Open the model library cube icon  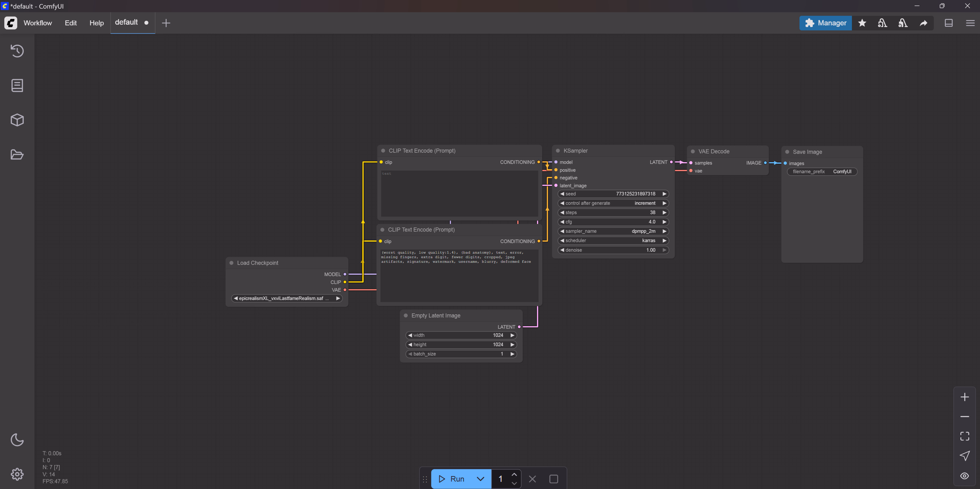tap(17, 120)
